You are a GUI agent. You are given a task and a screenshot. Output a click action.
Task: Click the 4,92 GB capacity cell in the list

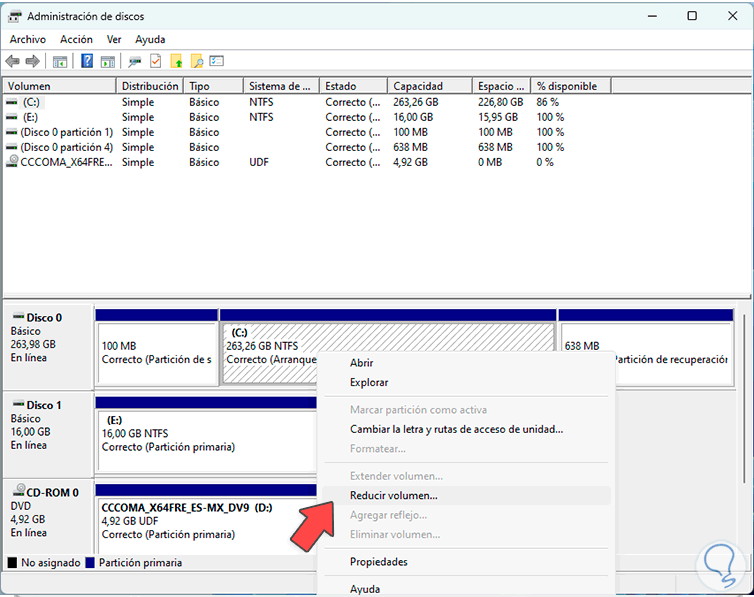(410, 162)
